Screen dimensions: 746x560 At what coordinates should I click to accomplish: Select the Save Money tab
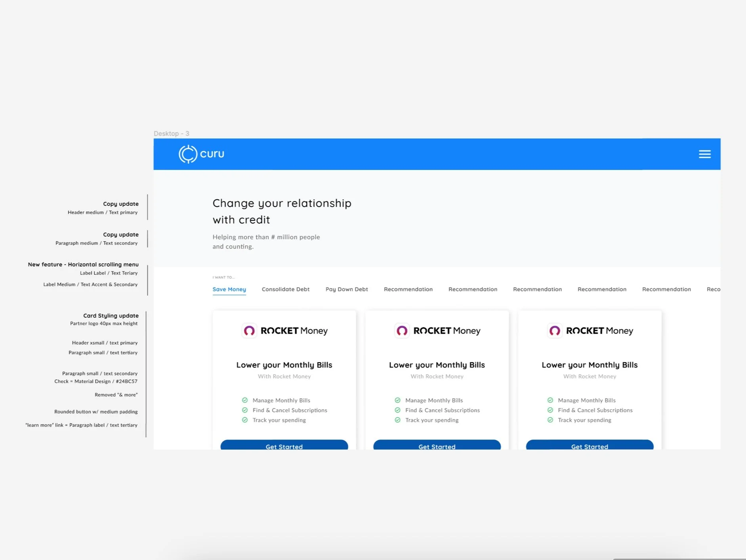(229, 289)
